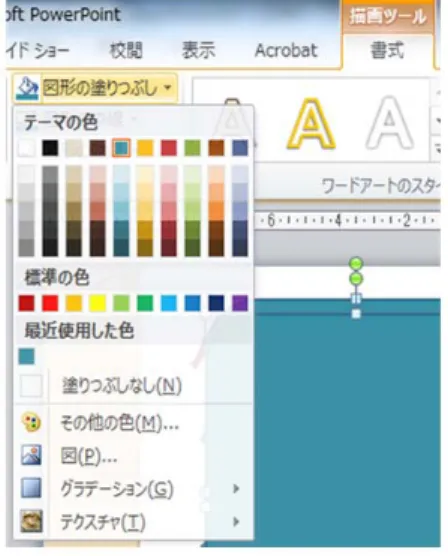Pick the slate blue theme color swatch
Viewport: 448px width, 556px height.
240,148
